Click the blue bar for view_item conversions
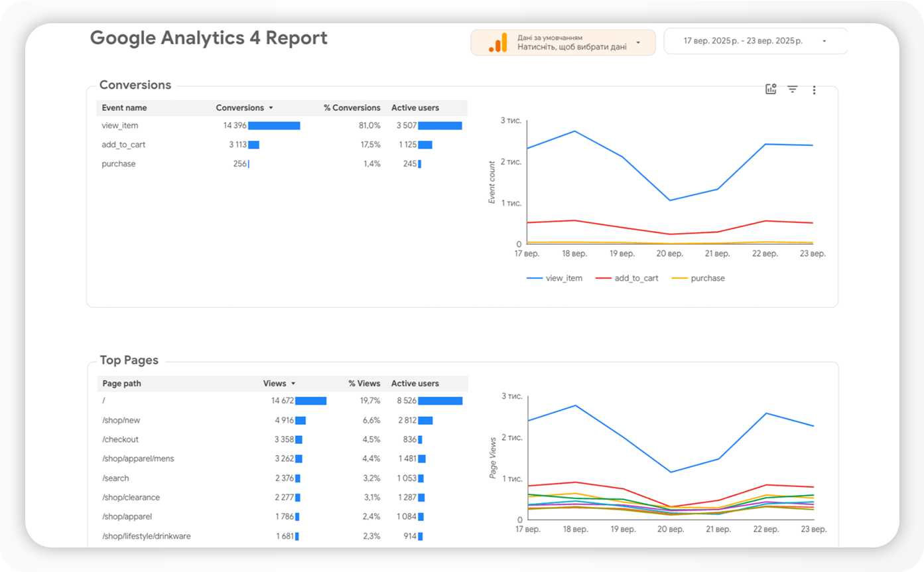 click(x=274, y=125)
